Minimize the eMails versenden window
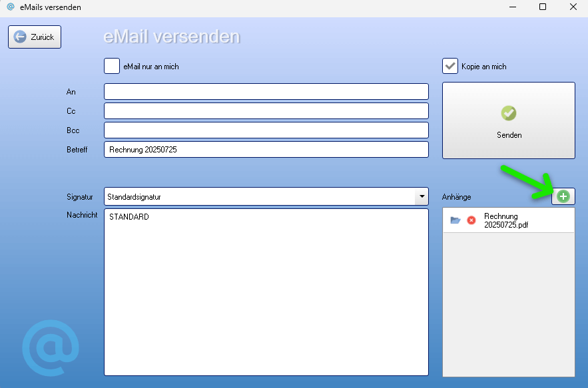This screenshot has height=388, width=588. point(512,7)
